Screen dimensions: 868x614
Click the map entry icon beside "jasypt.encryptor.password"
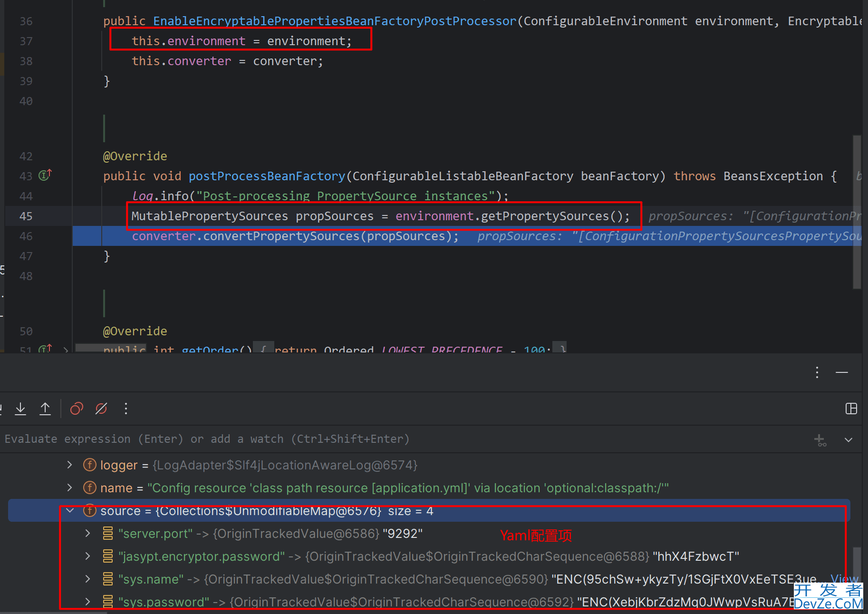(x=108, y=556)
